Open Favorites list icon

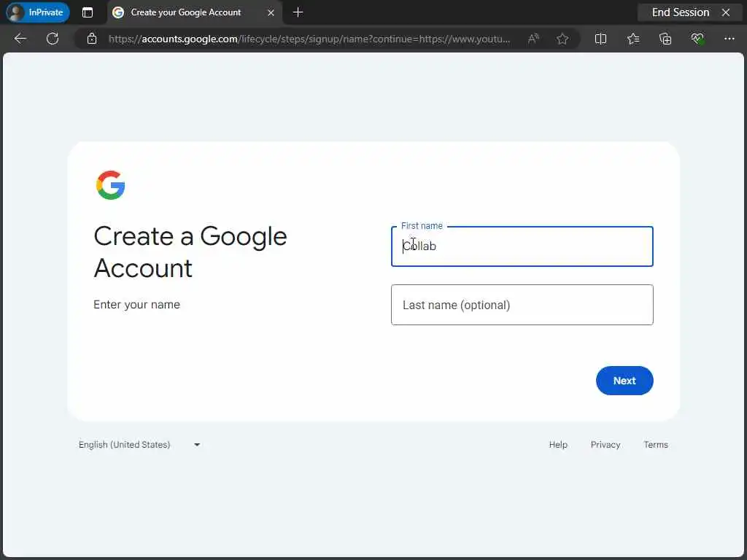click(x=633, y=39)
